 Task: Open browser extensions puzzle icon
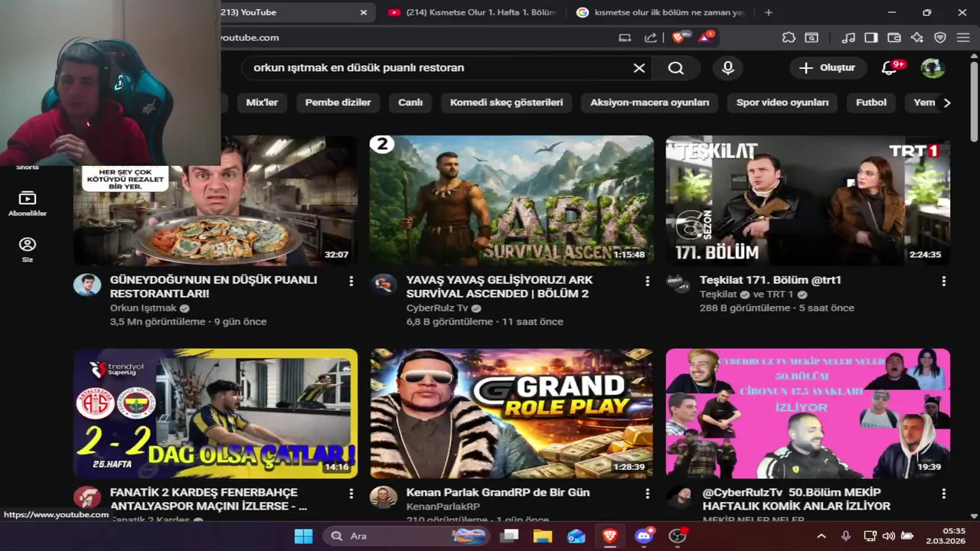[789, 37]
